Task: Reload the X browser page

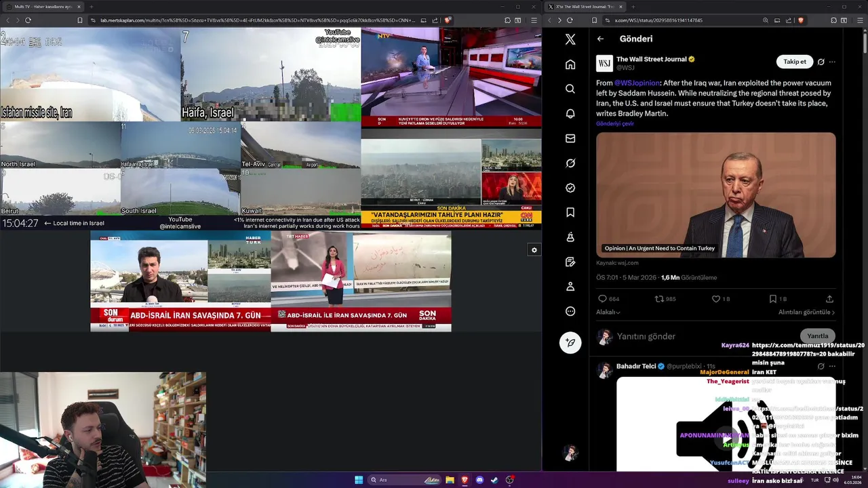Action: [x=570, y=20]
